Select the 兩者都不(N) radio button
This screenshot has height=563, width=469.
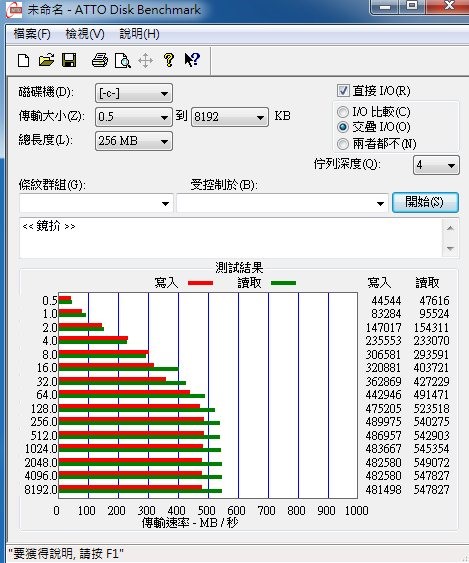coord(343,144)
